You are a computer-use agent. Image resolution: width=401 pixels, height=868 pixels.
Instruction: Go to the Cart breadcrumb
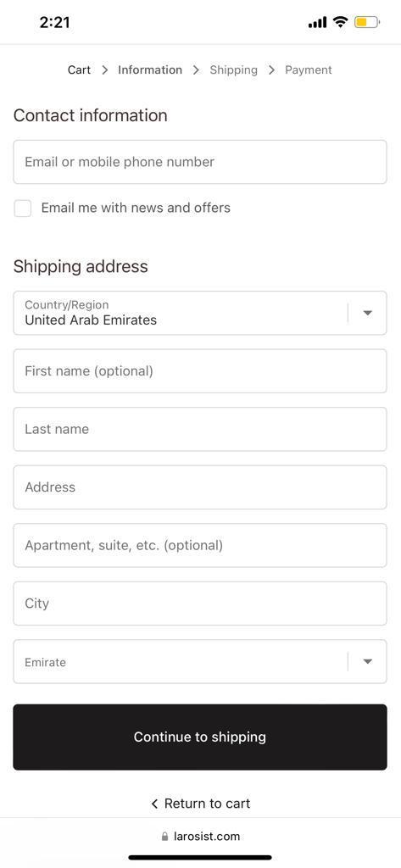pos(79,70)
